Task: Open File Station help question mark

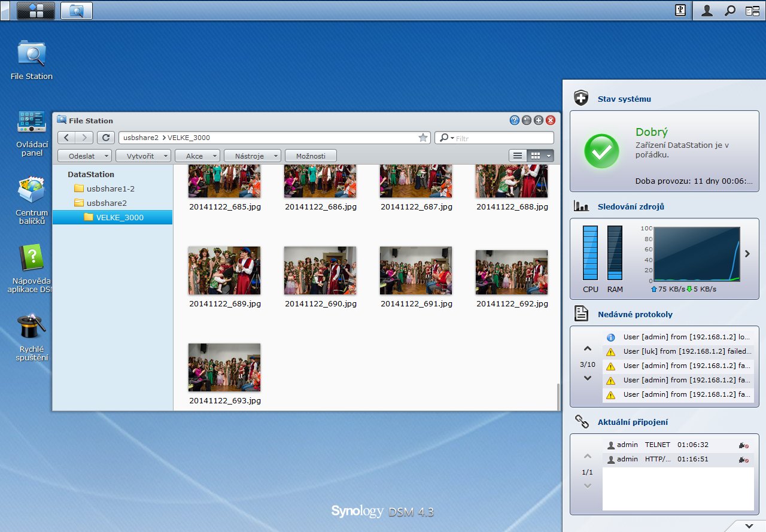Action: tap(514, 120)
